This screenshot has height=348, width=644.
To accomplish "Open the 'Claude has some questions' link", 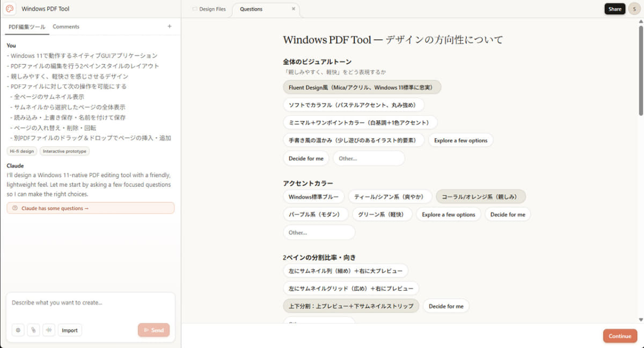I will (90, 208).
